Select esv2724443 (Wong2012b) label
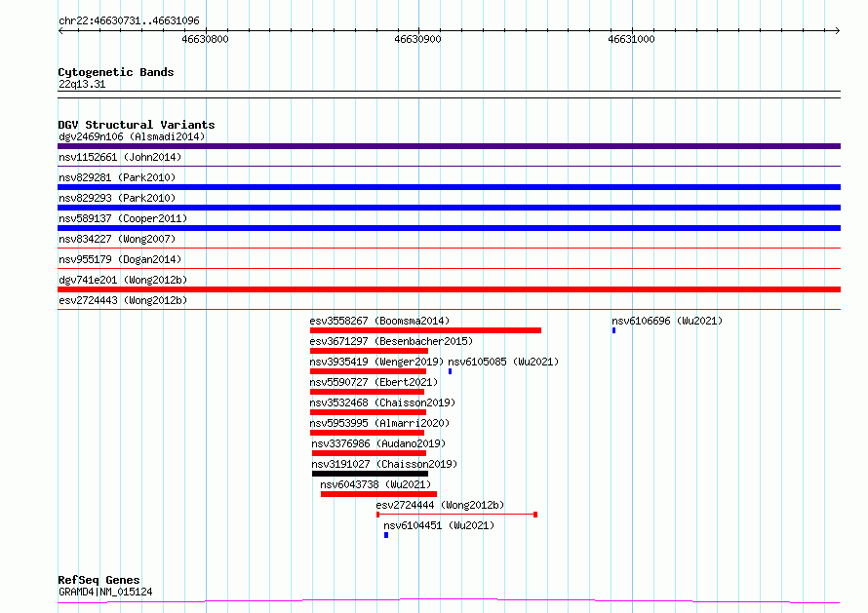868x613 pixels. pos(123,300)
